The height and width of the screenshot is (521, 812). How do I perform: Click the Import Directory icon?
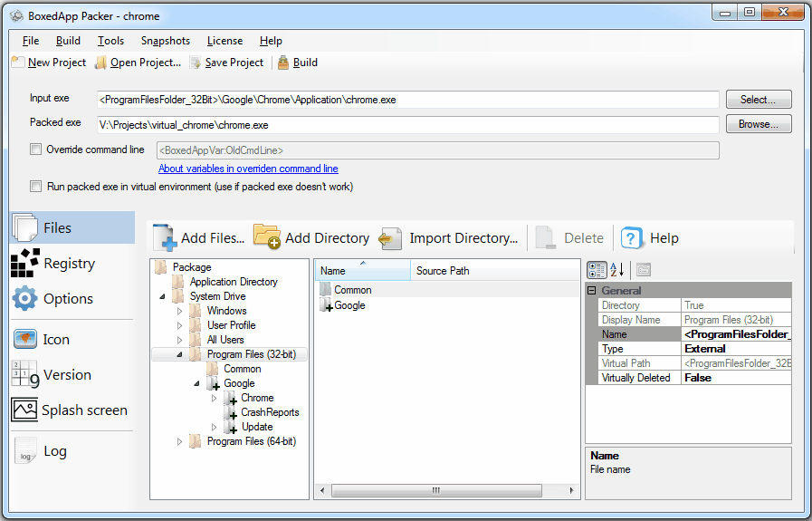coord(390,238)
